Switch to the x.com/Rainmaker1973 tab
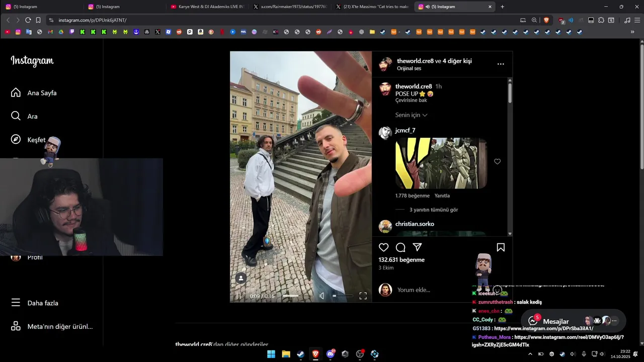The image size is (644, 362). click(x=291, y=7)
